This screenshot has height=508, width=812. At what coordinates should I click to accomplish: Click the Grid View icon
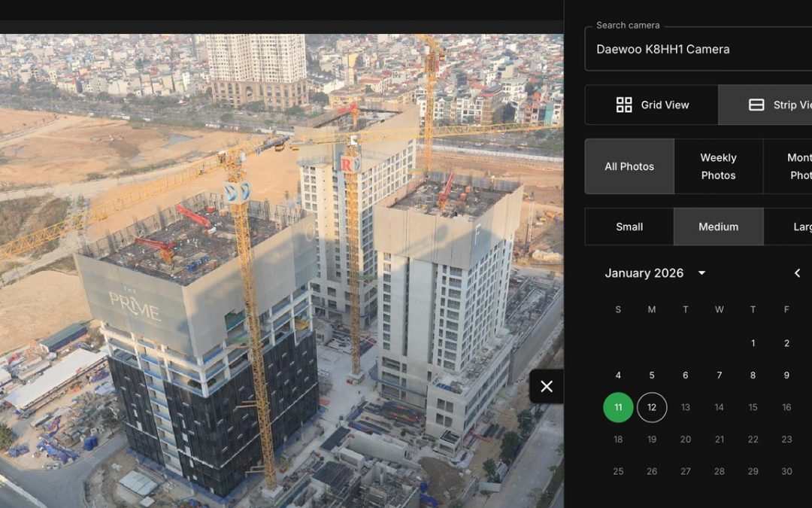pyautogui.click(x=624, y=105)
